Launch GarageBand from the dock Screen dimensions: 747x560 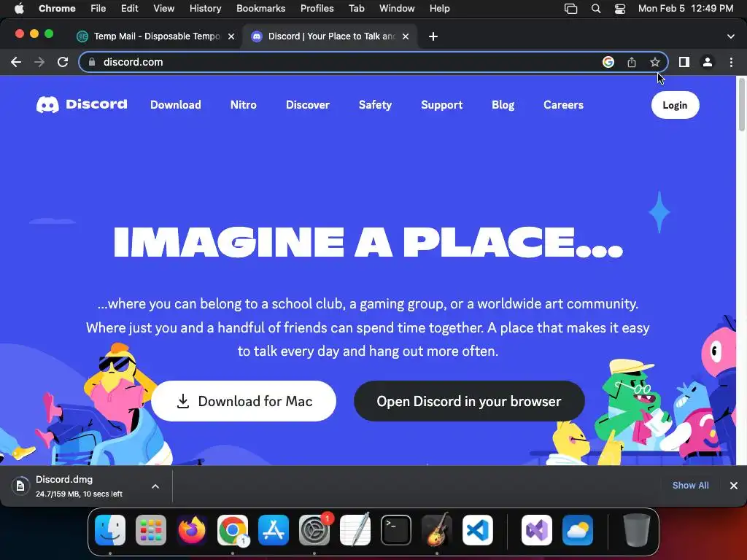tap(437, 530)
